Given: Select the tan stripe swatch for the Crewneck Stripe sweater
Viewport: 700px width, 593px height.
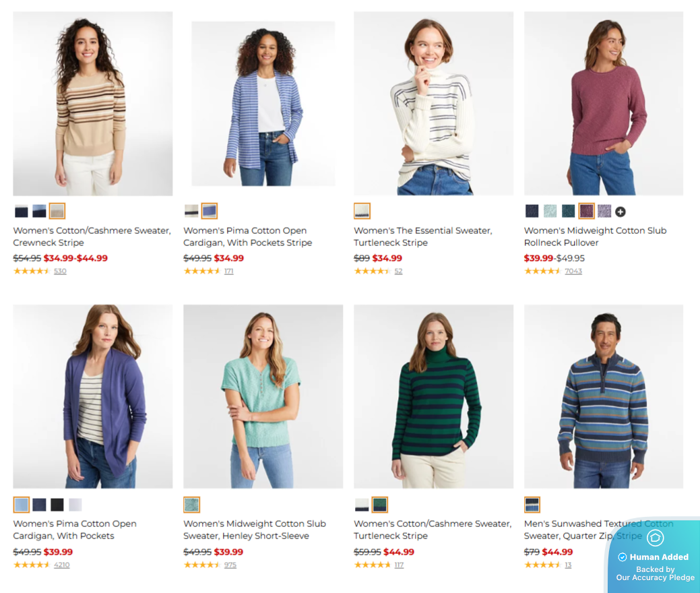Looking at the screenshot, I should 57,211.
